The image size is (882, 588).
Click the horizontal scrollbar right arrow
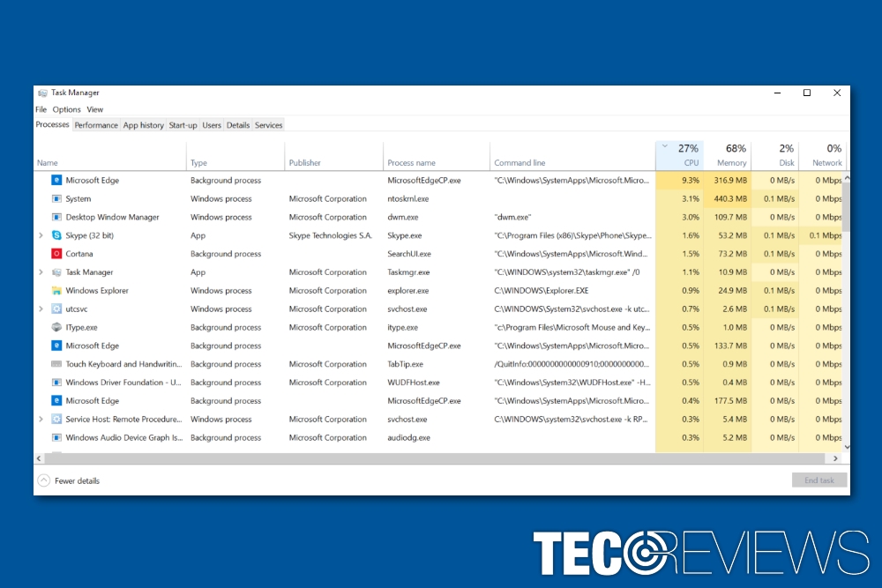point(835,458)
